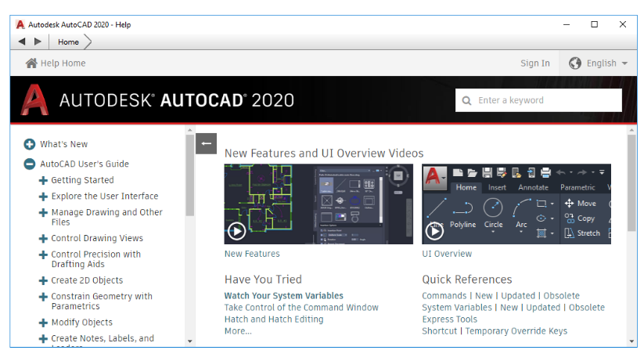This screenshot has width=644, height=361.
Task: Click the Enter a keyword search field
Action: pyautogui.click(x=538, y=100)
